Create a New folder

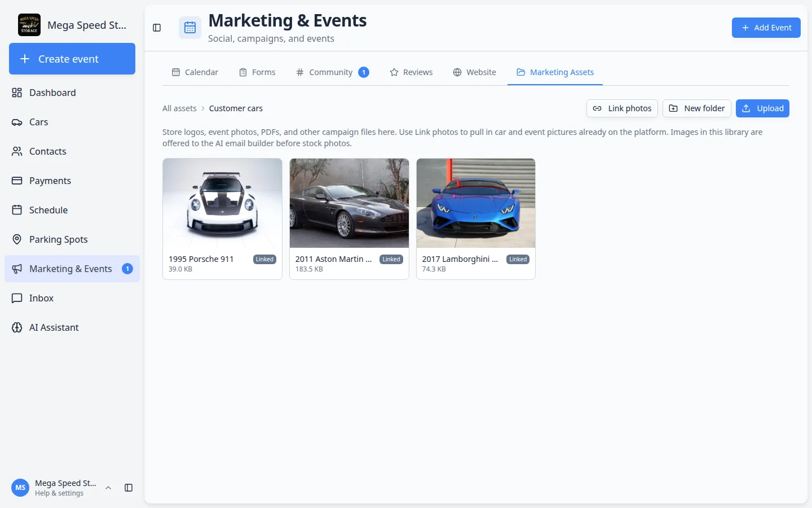pos(697,108)
